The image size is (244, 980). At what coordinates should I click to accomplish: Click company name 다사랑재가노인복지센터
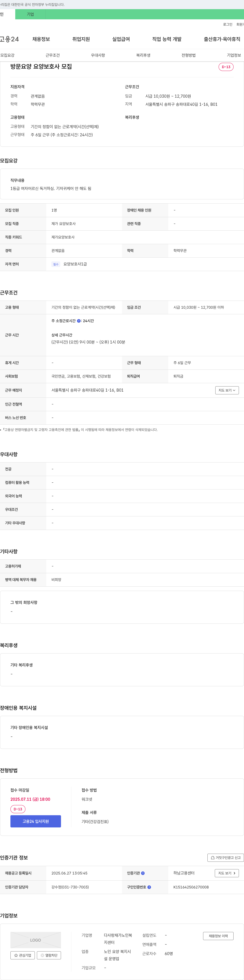point(118,939)
